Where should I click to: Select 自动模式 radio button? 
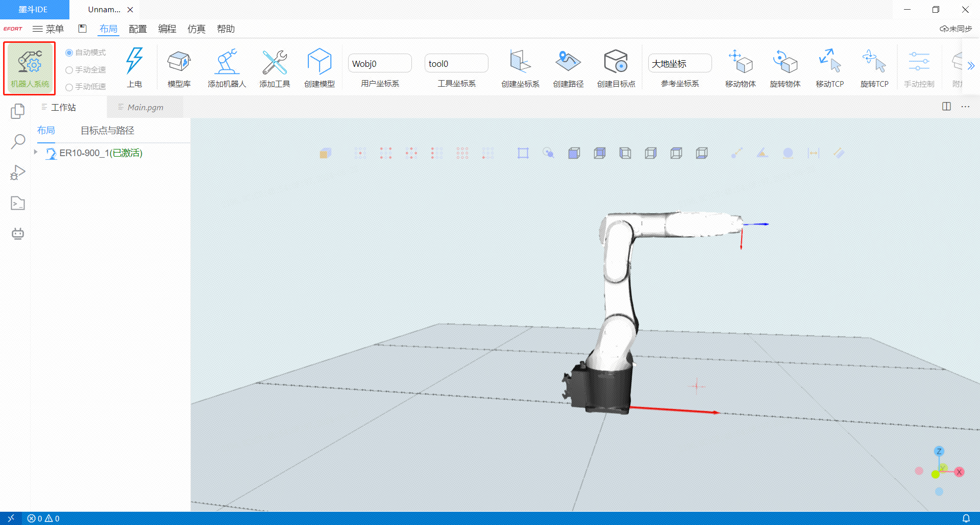pyautogui.click(x=69, y=53)
